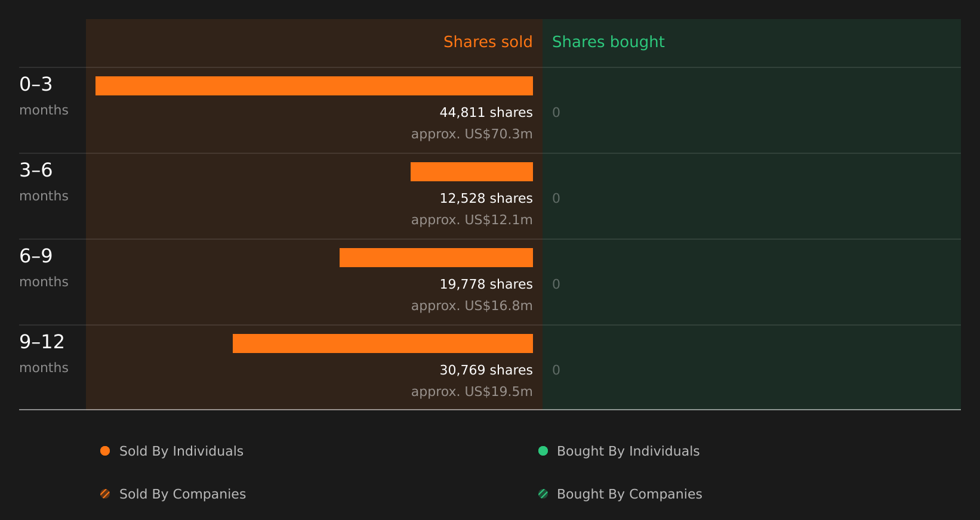Click the approx. US$16.8m value

(x=472, y=306)
